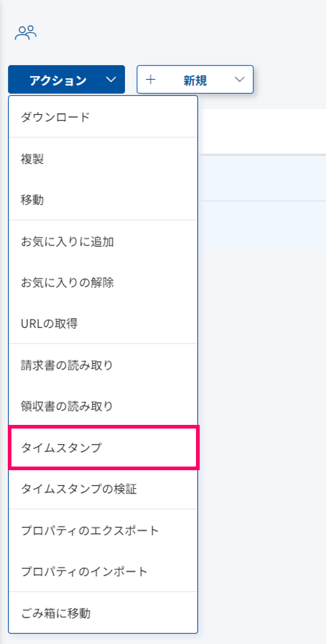The height and width of the screenshot is (644, 326).
Task: Click the 新規 button label
Action: 195,80
